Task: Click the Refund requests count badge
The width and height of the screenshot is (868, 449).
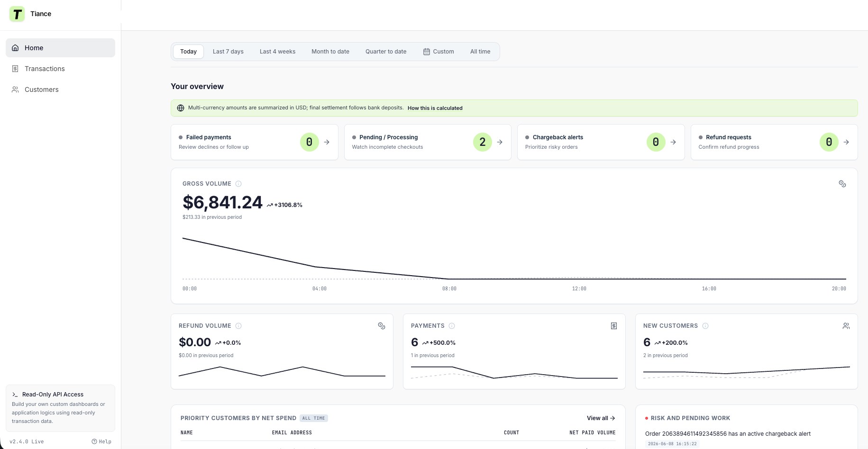Action: tap(829, 142)
